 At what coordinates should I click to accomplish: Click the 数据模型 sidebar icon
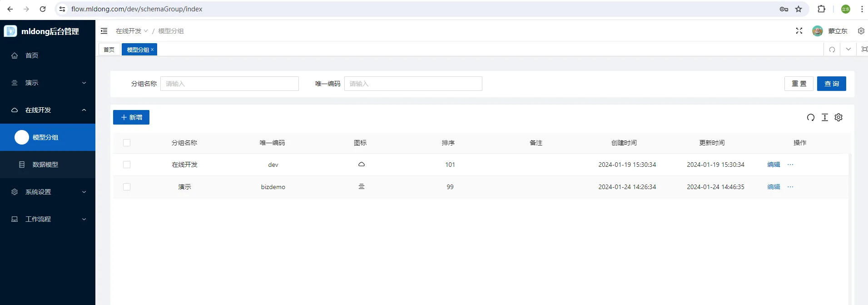click(22, 165)
